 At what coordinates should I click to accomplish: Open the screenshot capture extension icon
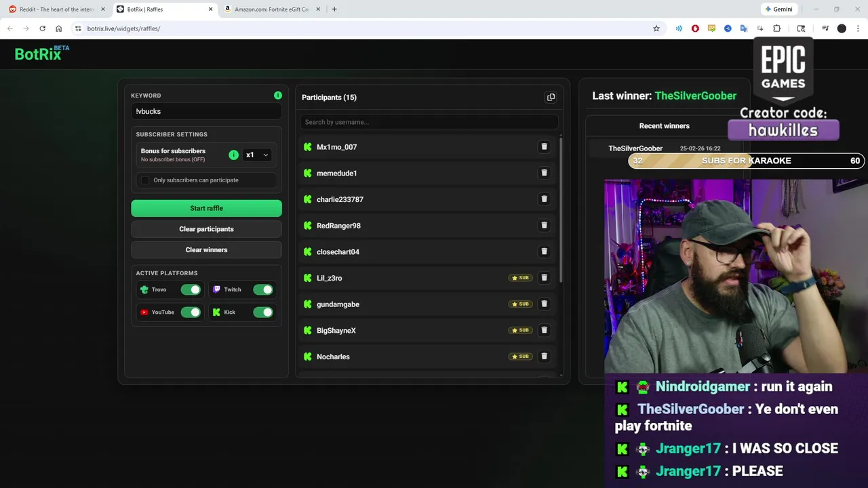pyautogui.click(x=760, y=28)
